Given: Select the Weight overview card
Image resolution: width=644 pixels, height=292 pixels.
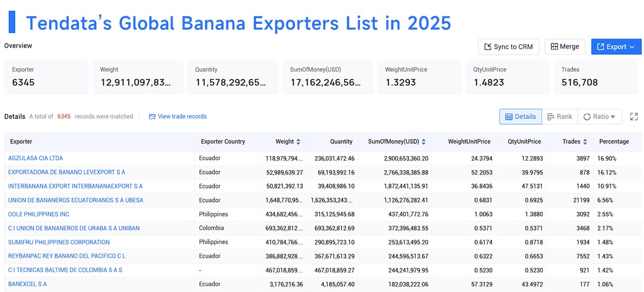Looking at the screenshot, I should tap(137, 77).
